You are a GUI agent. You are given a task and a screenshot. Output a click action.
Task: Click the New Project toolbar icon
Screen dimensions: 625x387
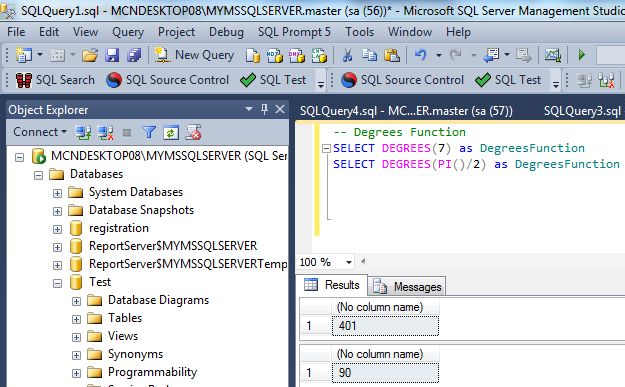(x=24, y=55)
